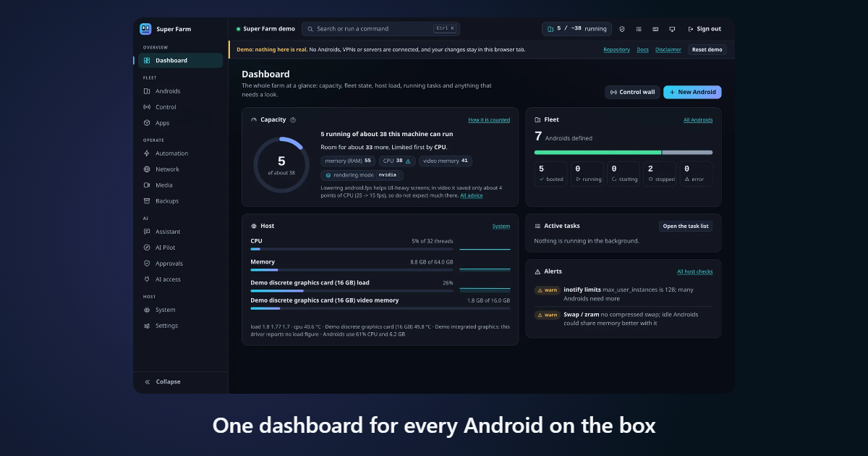Click the 0 running fleet tile
This screenshot has height=456, width=868.
pos(587,174)
